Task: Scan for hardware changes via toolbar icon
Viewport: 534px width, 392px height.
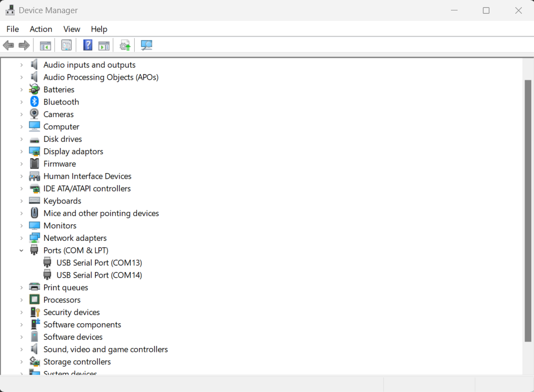Action: point(146,45)
